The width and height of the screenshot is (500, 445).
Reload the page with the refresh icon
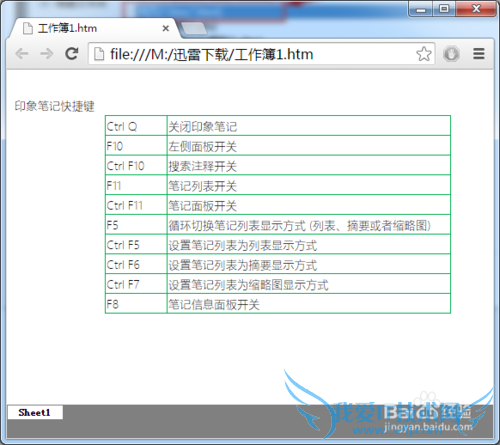(x=72, y=54)
